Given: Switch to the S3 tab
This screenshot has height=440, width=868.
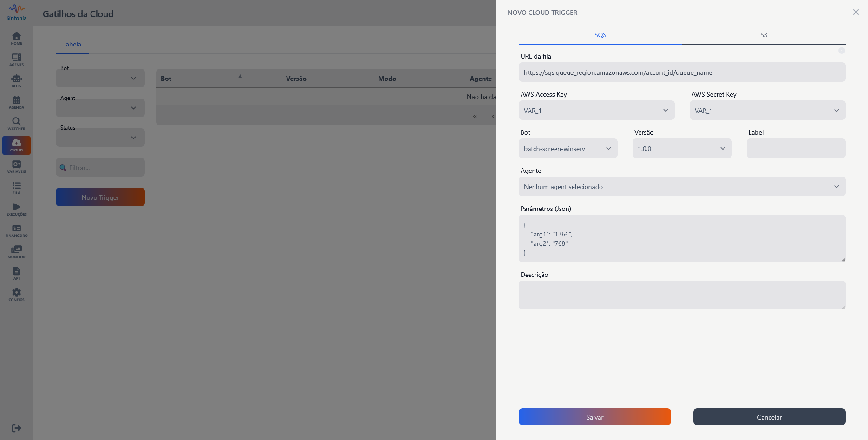Looking at the screenshot, I should [764, 35].
